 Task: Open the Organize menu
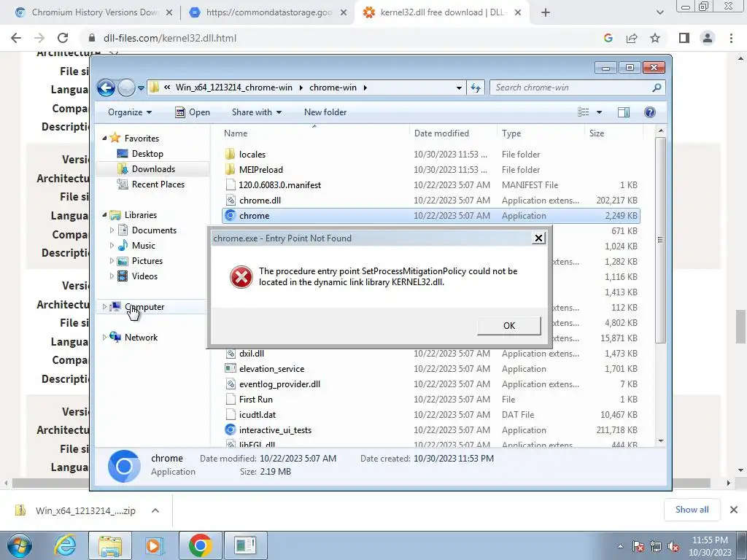[130, 112]
